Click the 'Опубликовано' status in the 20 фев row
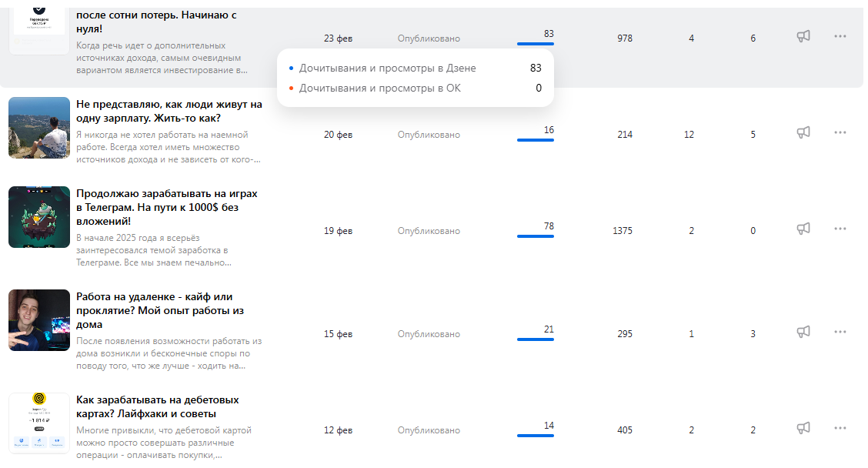The width and height of the screenshot is (868, 468). click(429, 135)
